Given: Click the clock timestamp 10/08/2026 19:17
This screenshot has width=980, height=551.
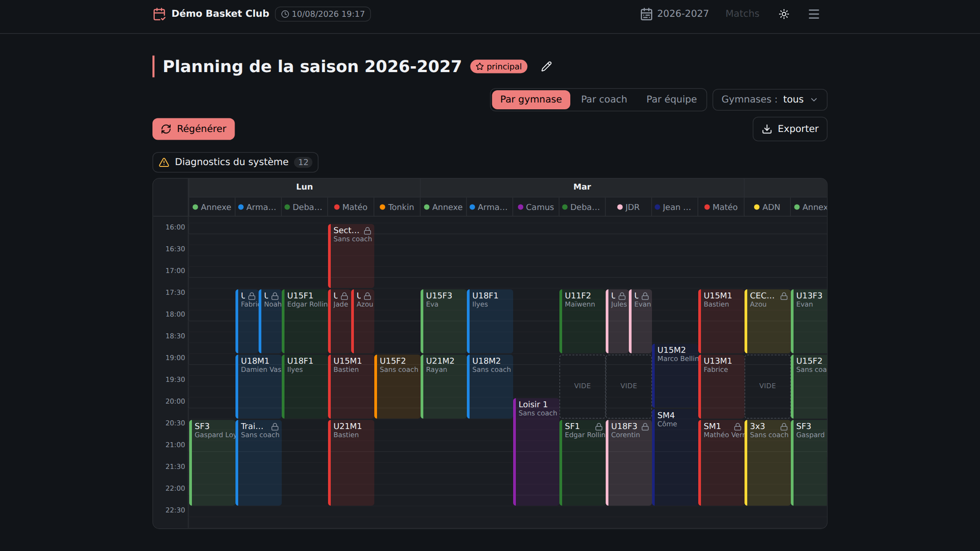Looking at the screenshot, I should point(323,14).
